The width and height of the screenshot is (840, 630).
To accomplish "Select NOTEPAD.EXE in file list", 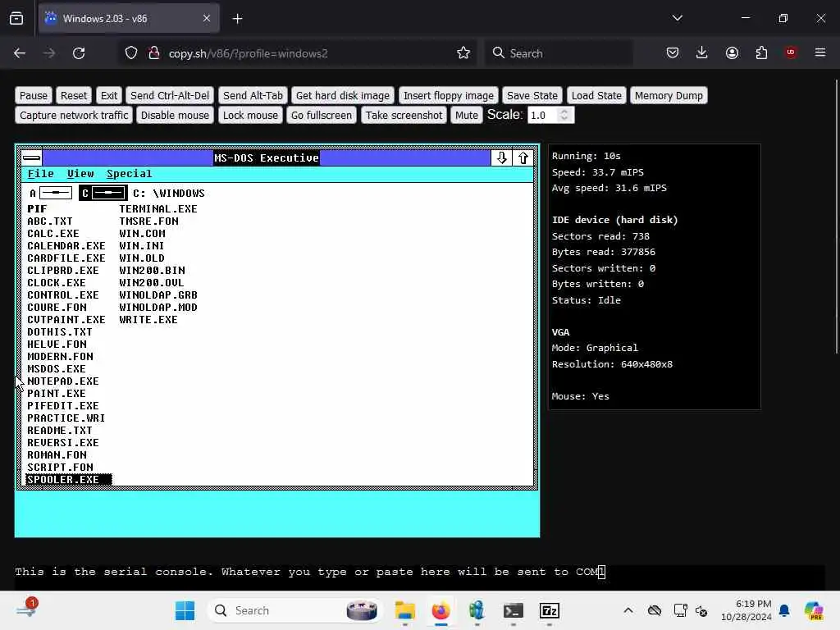I will (62, 381).
